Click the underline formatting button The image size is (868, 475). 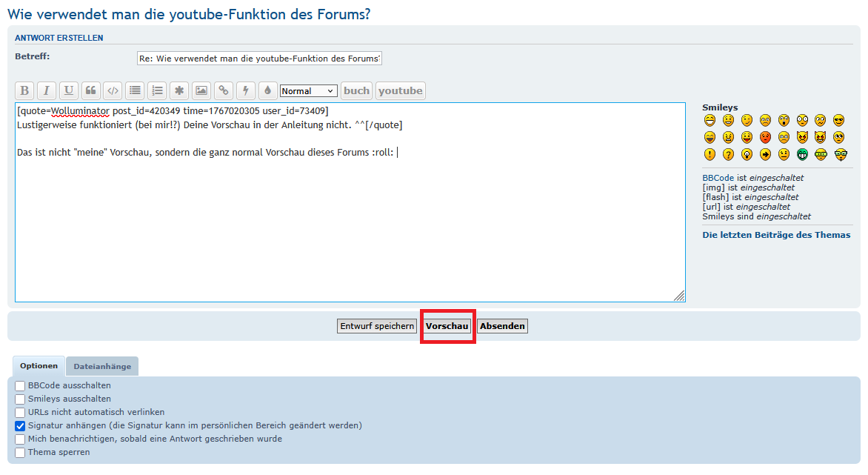69,91
